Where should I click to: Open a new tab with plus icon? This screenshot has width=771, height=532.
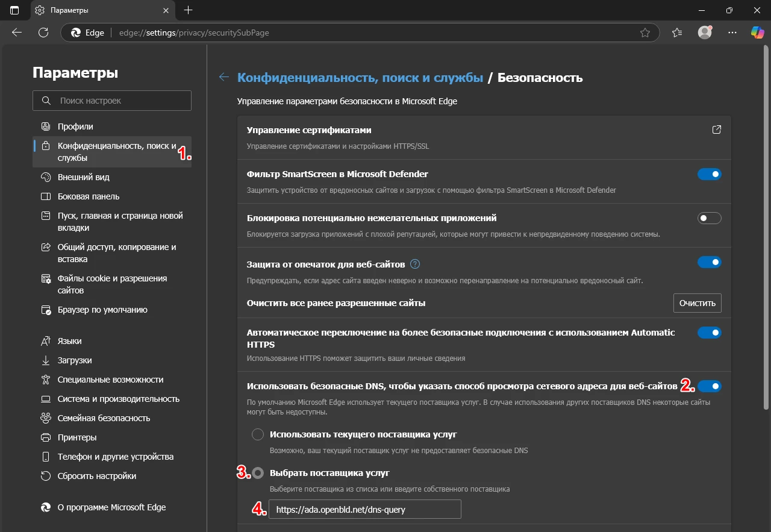tap(189, 10)
